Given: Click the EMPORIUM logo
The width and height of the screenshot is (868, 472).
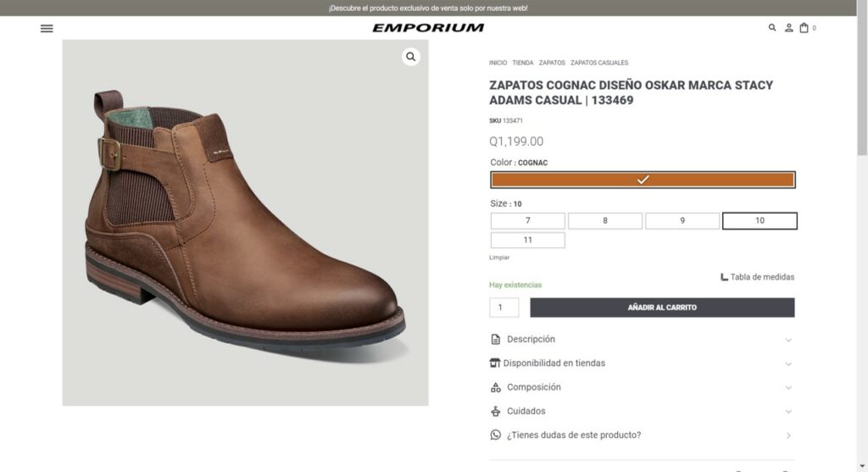Looking at the screenshot, I should [x=428, y=28].
